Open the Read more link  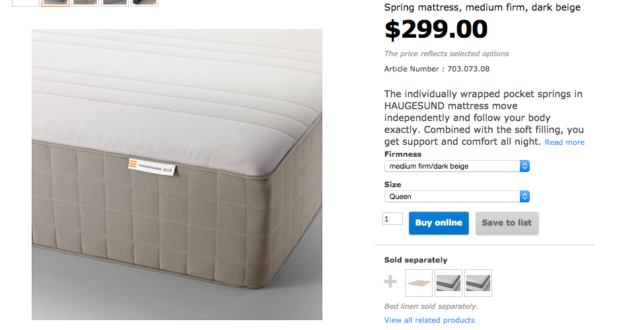(x=565, y=142)
